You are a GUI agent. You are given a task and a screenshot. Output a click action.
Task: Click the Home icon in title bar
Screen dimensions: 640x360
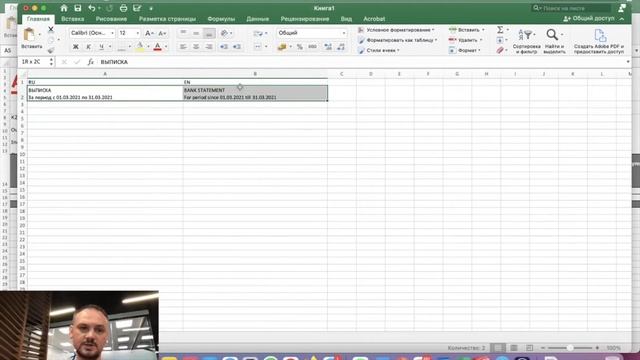click(64, 8)
